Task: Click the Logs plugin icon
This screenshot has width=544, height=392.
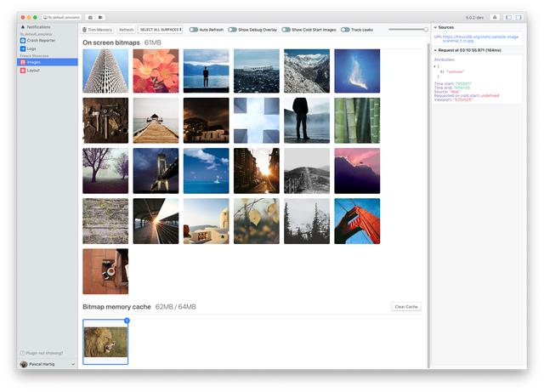Action: point(23,48)
